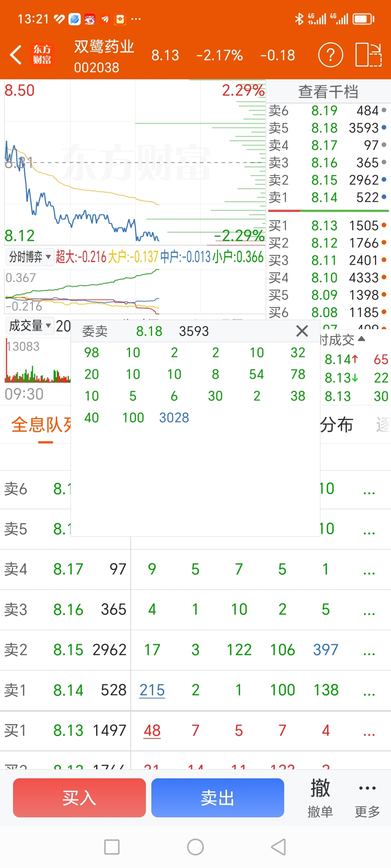The height and width of the screenshot is (868, 391).
Task: Open the help question mark icon
Action: pos(330,55)
